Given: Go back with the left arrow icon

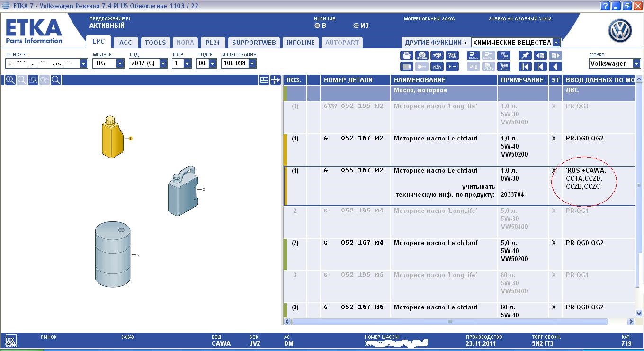Looking at the screenshot, I should (556, 67).
